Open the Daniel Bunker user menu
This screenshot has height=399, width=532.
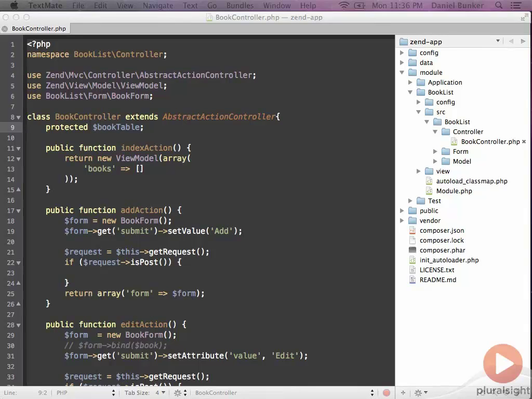coord(457,5)
